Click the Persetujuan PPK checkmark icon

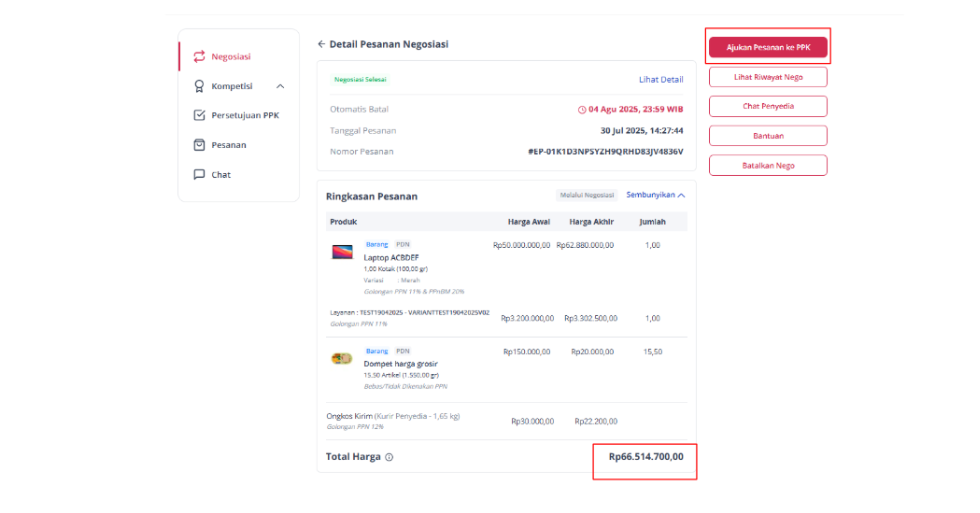[199, 115]
